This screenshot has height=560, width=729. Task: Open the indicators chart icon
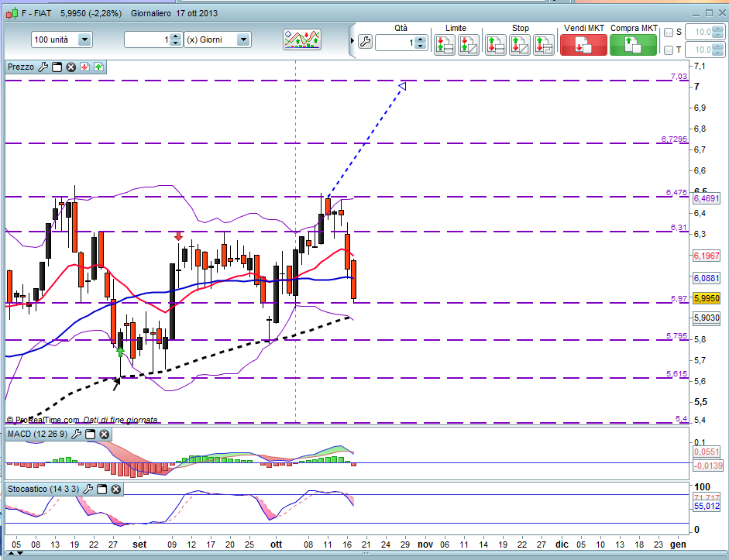302,40
